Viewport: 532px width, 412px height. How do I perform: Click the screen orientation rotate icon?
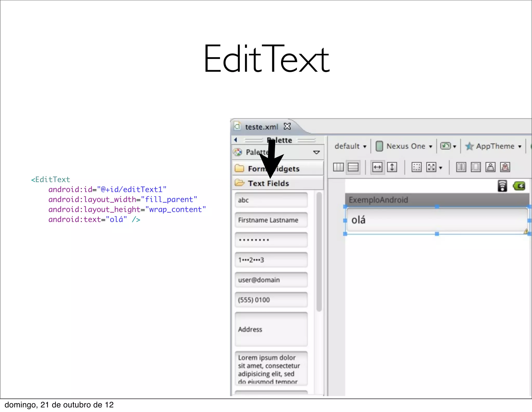click(x=446, y=146)
